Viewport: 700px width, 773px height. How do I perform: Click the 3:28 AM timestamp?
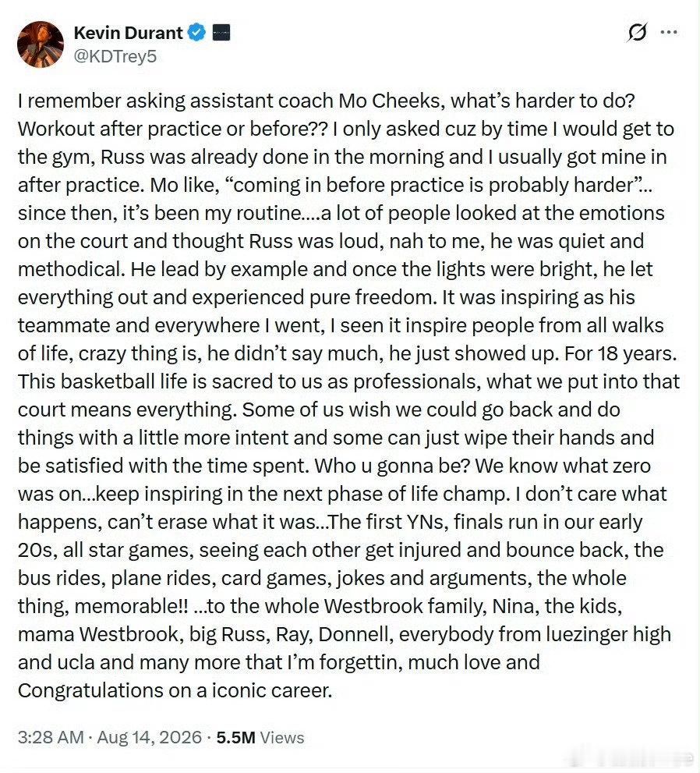50,737
